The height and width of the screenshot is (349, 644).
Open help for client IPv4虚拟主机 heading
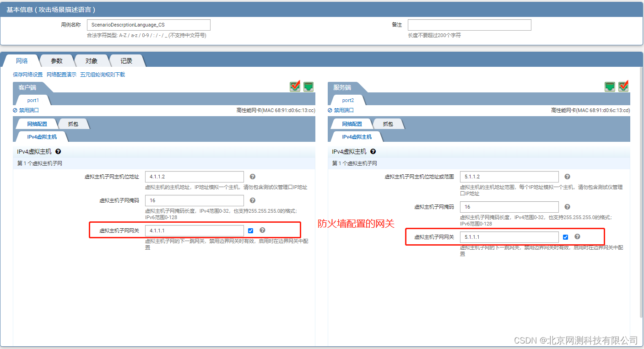coord(58,151)
